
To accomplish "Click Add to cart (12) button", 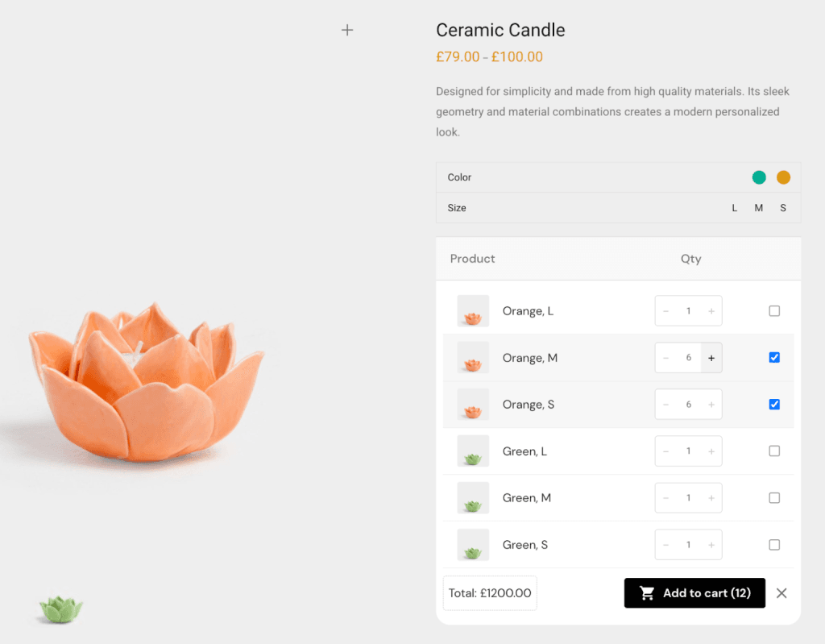I will click(x=694, y=592).
